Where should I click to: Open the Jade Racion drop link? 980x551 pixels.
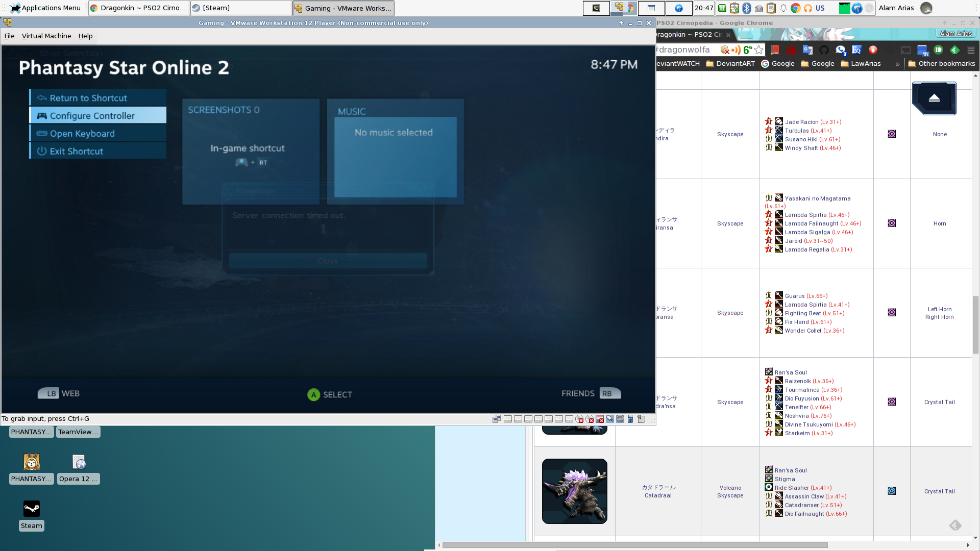point(801,122)
